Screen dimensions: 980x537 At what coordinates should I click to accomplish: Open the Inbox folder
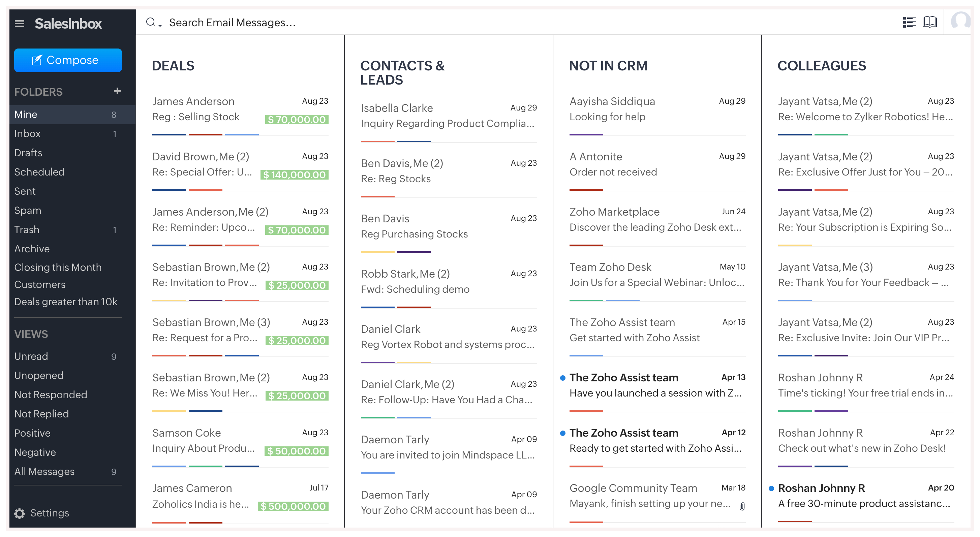pyautogui.click(x=27, y=133)
